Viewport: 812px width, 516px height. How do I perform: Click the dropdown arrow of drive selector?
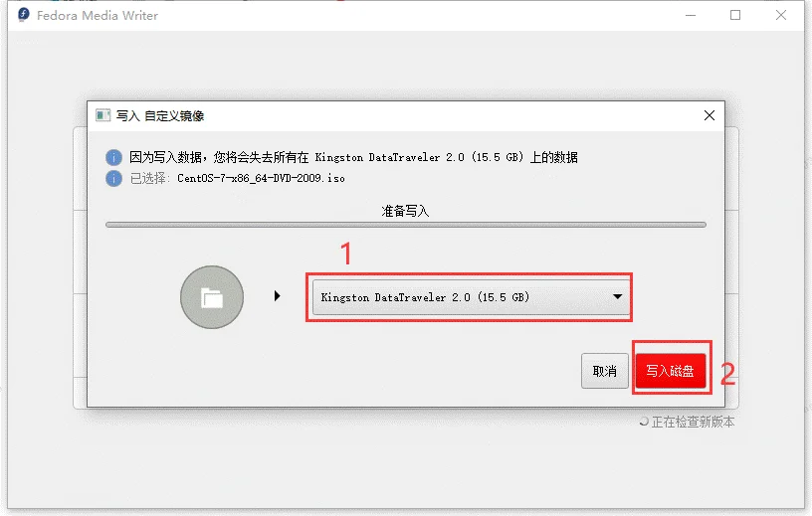point(617,296)
